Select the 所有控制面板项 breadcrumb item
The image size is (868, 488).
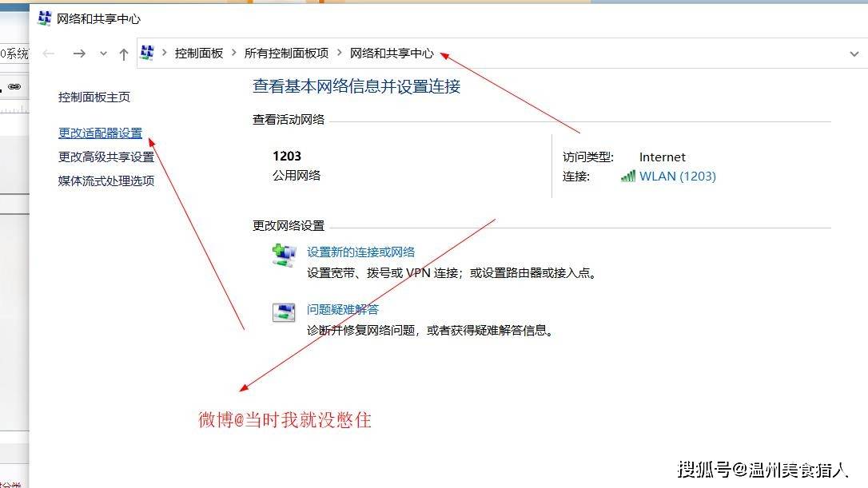(x=286, y=54)
